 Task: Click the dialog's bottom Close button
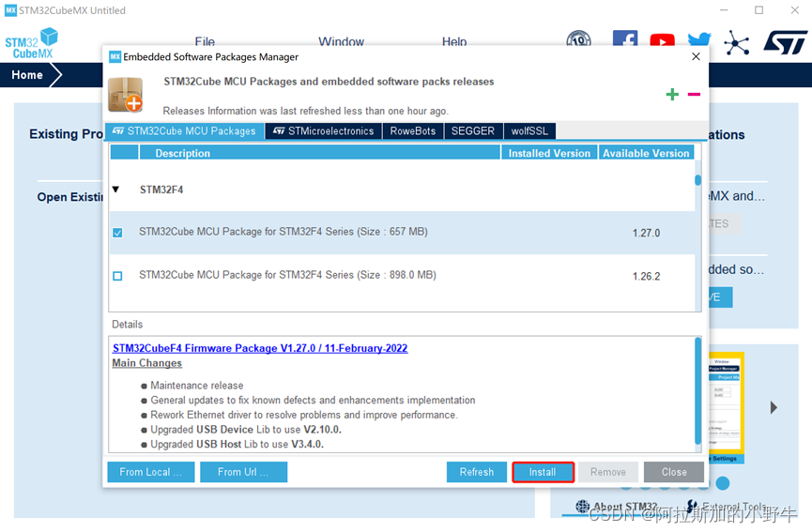(674, 472)
